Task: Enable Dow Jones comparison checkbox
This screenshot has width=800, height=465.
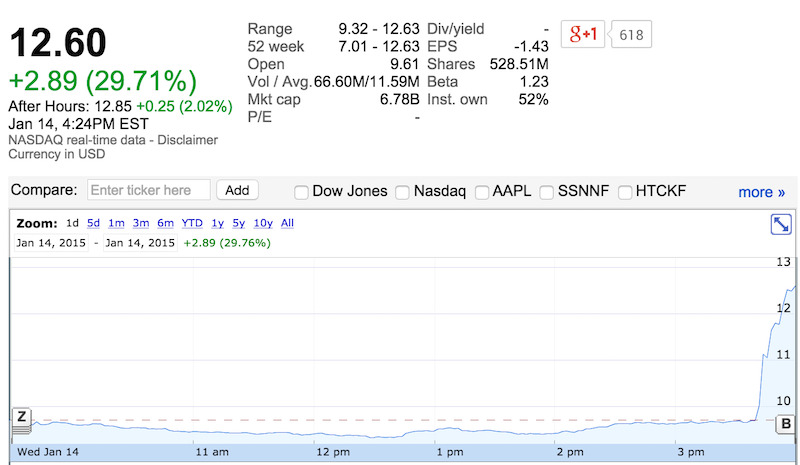Action: [301, 192]
